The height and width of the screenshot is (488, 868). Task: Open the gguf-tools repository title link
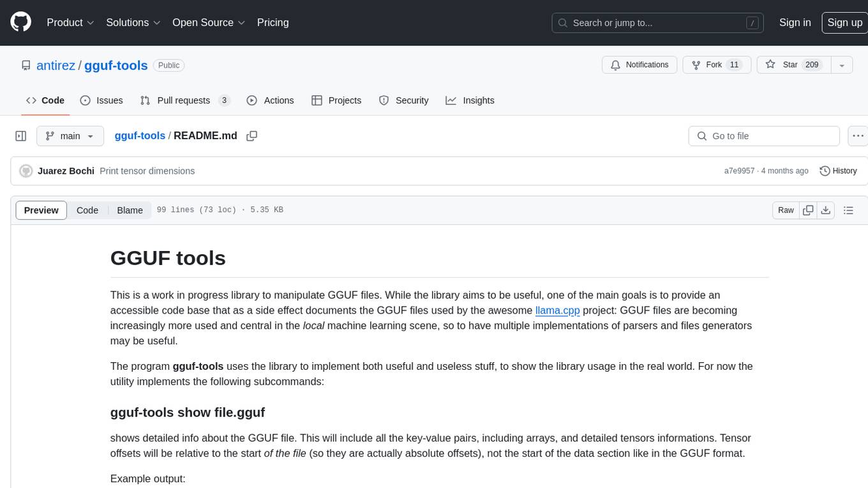pos(116,65)
